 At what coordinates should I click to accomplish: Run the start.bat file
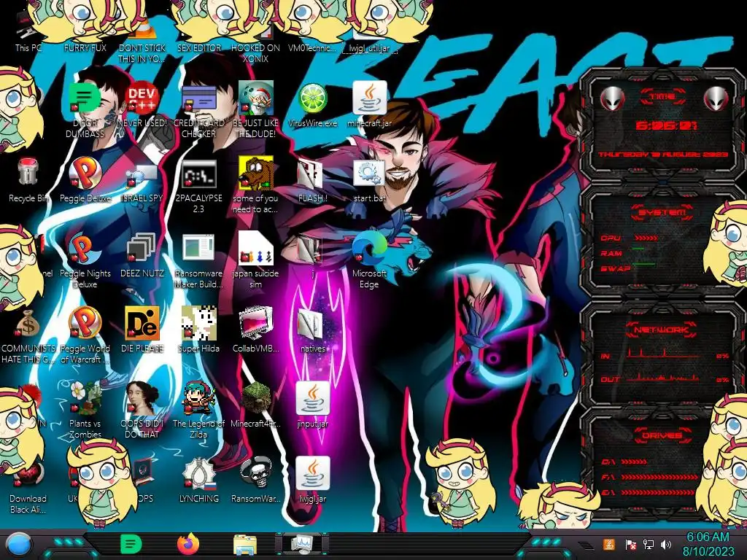369,173
